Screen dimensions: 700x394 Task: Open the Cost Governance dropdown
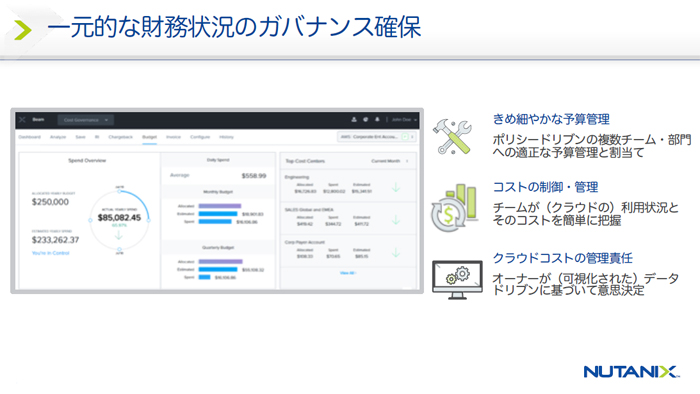[85, 120]
